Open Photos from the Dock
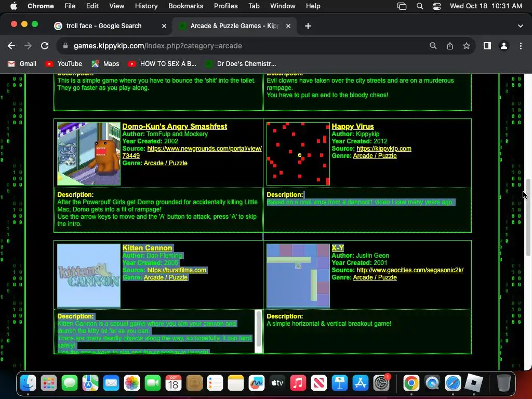Image resolution: width=532 pixels, height=399 pixels. coord(131,383)
